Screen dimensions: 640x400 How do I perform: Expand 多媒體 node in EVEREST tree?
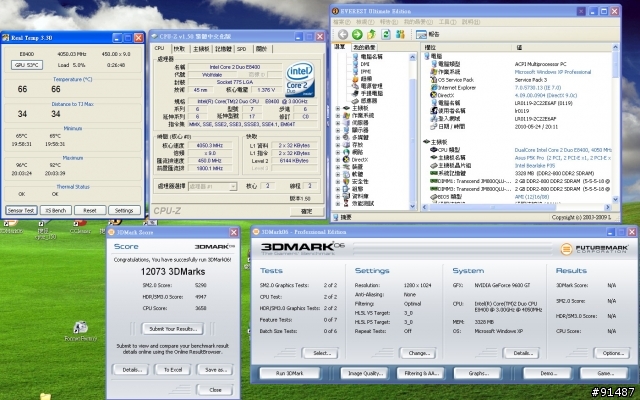[338, 137]
